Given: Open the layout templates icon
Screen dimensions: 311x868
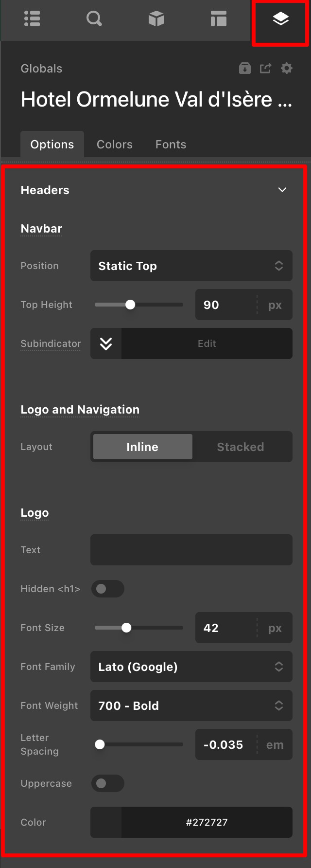Looking at the screenshot, I should tap(219, 19).
